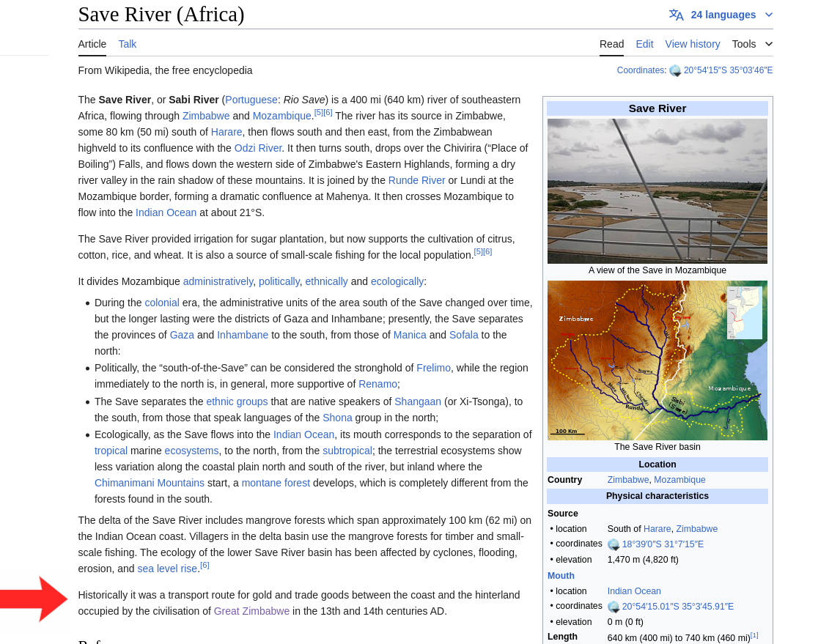
Task: Open the Mozambique link in intro paragraph
Action: click(281, 116)
